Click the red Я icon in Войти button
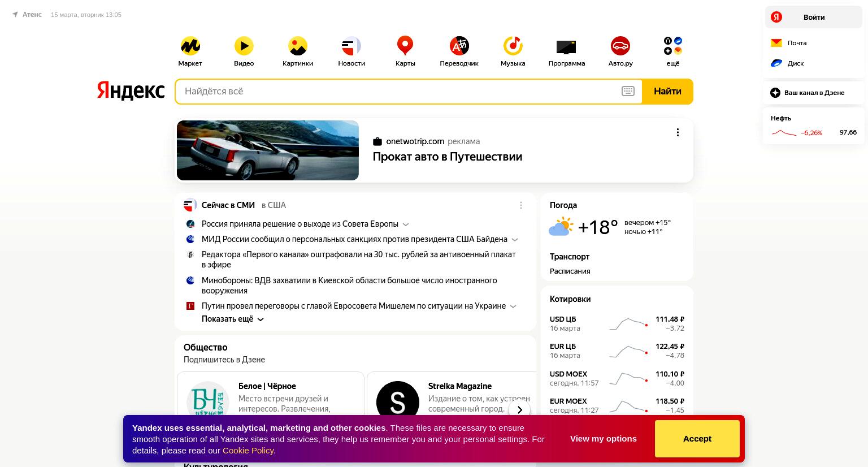This screenshot has height=467, width=868. 776,17
